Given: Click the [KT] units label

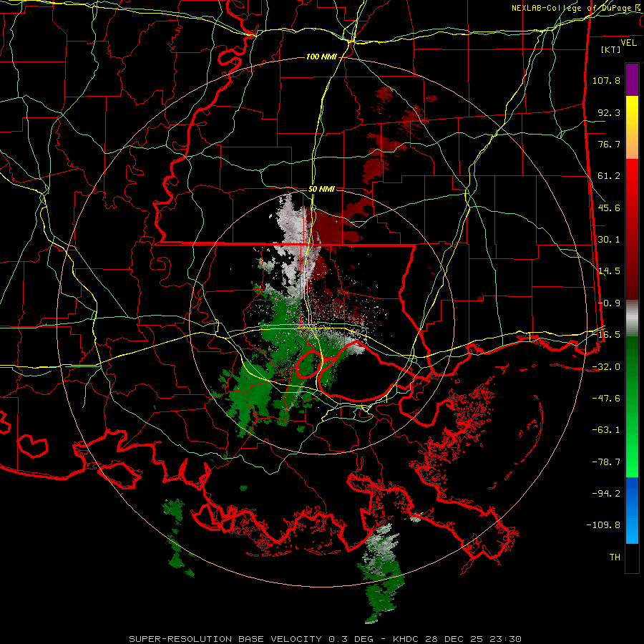Looking at the screenshot, I should click(x=611, y=49).
